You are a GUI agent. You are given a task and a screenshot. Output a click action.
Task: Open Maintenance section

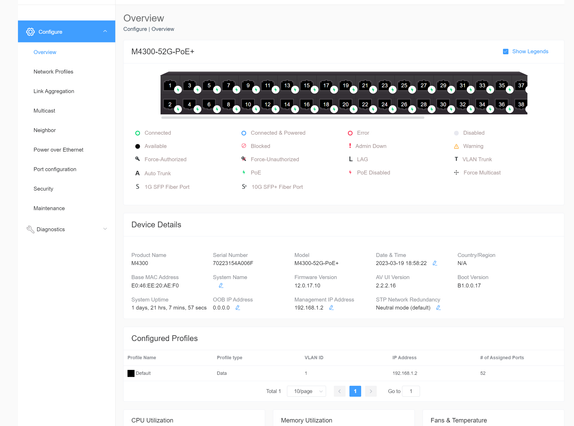[x=49, y=208]
